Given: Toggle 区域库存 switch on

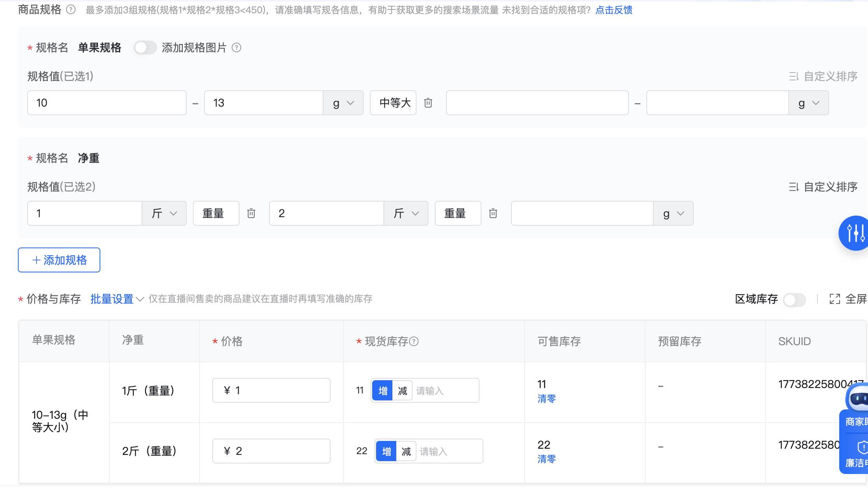Looking at the screenshot, I should pos(794,300).
